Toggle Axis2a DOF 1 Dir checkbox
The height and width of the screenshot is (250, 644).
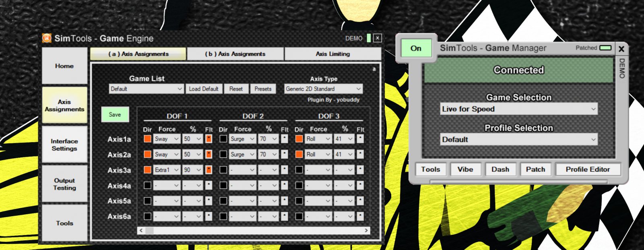point(148,154)
